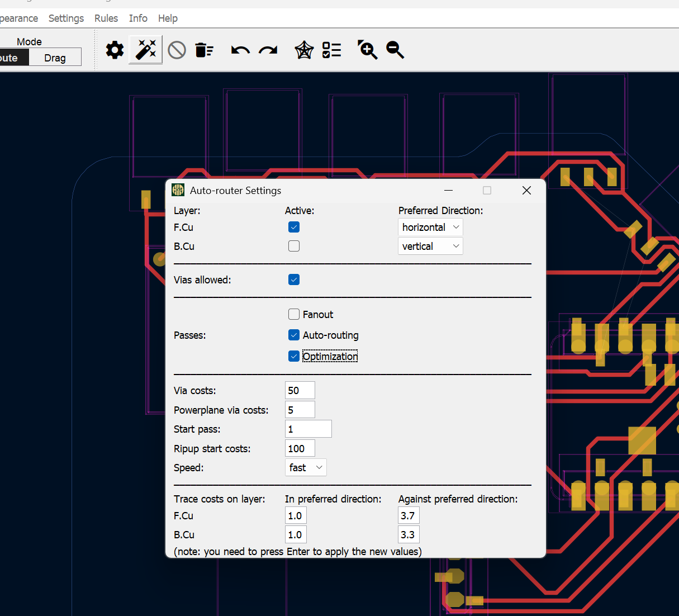Select the auto-router wand tool
Viewport: 679px width, 616px height.
[x=145, y=50]
